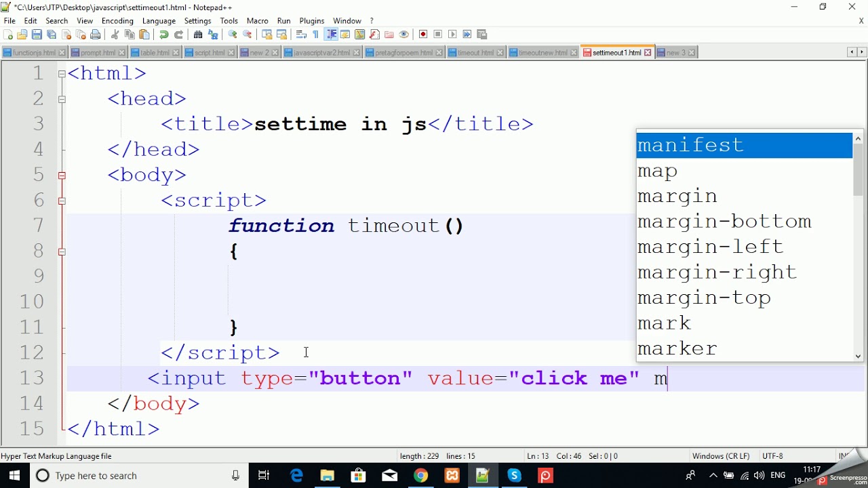Close the settimeout1.html tab
868x488 pixels.
coord(648,53)
